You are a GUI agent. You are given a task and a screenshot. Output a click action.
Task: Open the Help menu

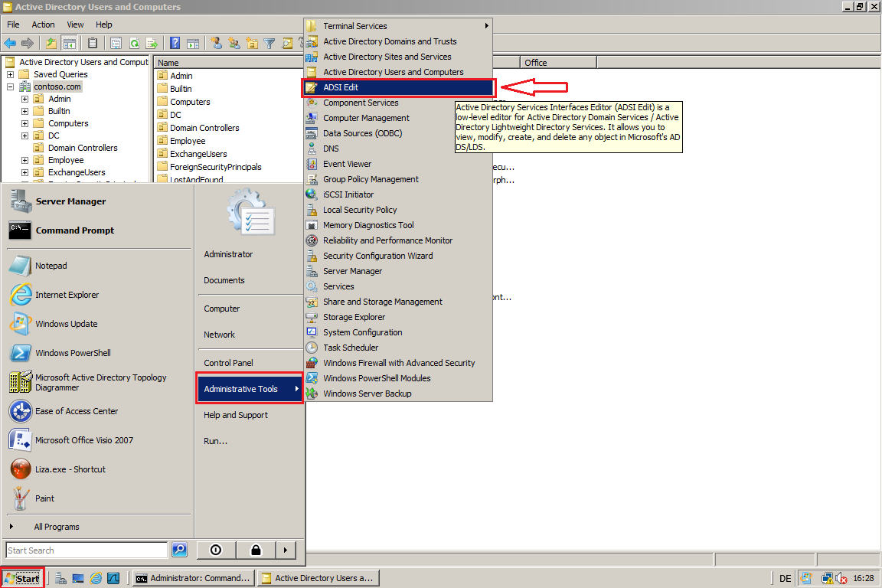(103, 24)
